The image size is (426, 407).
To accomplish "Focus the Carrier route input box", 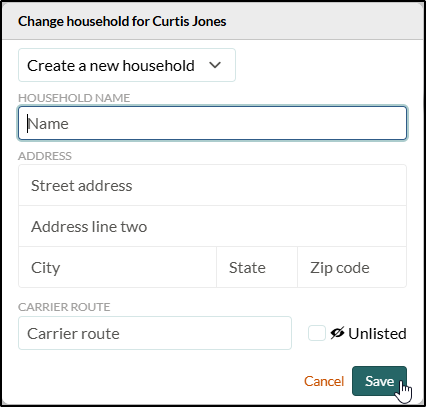I will pyautogui.click(x=155, y=333).
